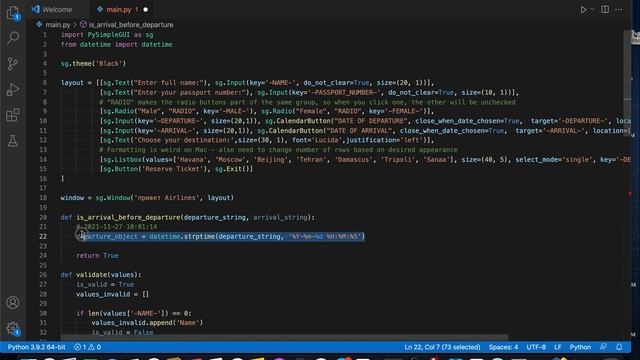The image size is (640, 360).
Task: Change indentation via Spaces: 4
Action: pyautogui.click(x=503, y=347)
